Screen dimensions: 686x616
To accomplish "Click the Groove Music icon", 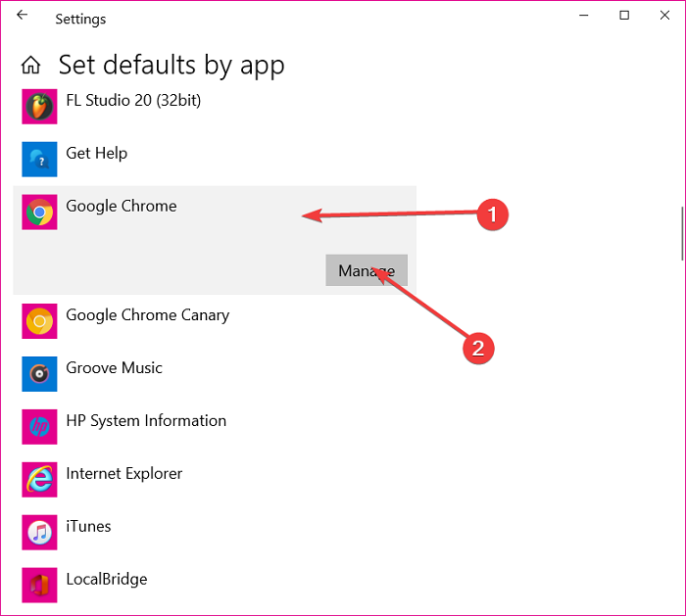I will pos(39,373).
